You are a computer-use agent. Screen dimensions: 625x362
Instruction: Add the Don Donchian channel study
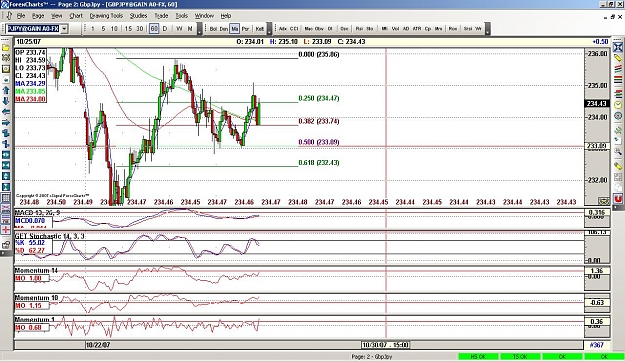click(x=224, y=29)
